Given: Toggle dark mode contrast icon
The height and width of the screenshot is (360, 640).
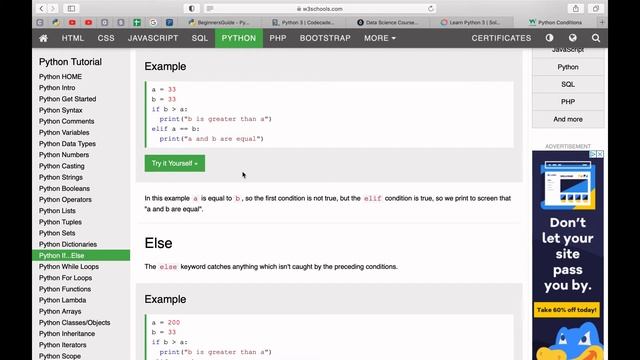Looking at the screenshot, I should (x=549, y=38).
